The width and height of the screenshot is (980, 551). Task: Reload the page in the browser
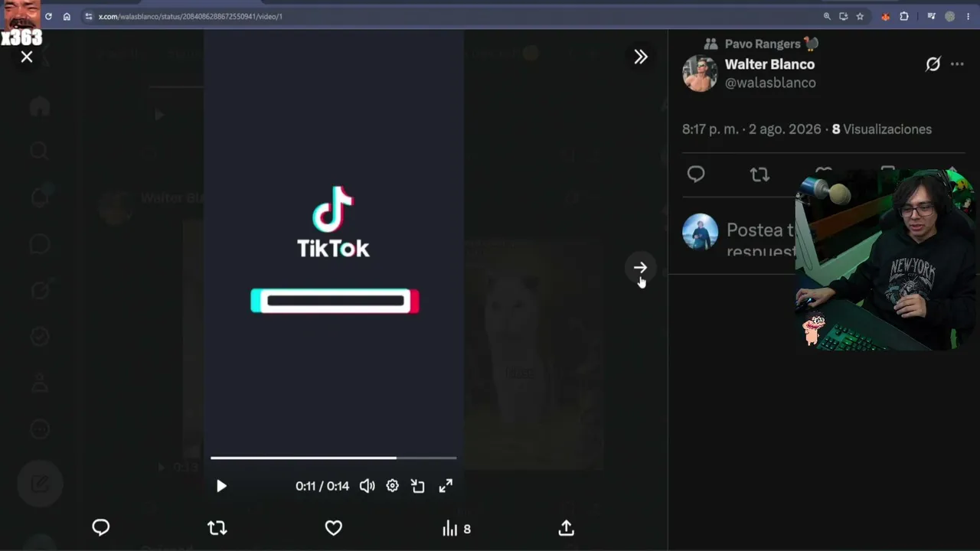point(48,16)
